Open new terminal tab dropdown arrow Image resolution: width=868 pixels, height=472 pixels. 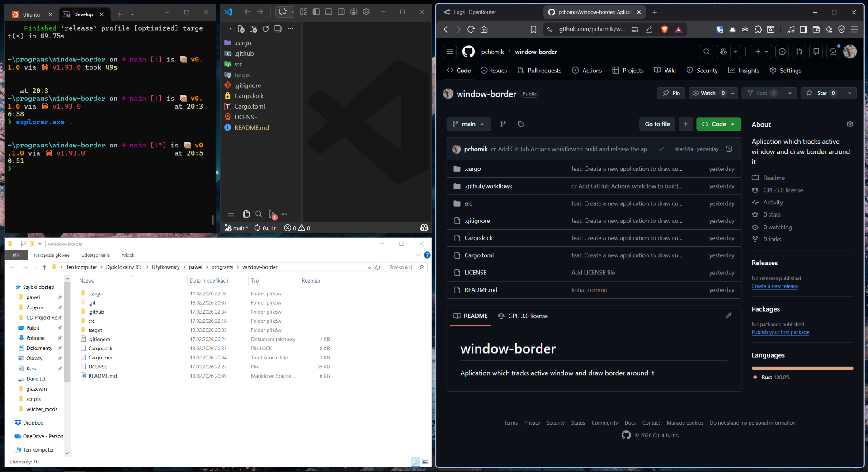coord(132,14)
